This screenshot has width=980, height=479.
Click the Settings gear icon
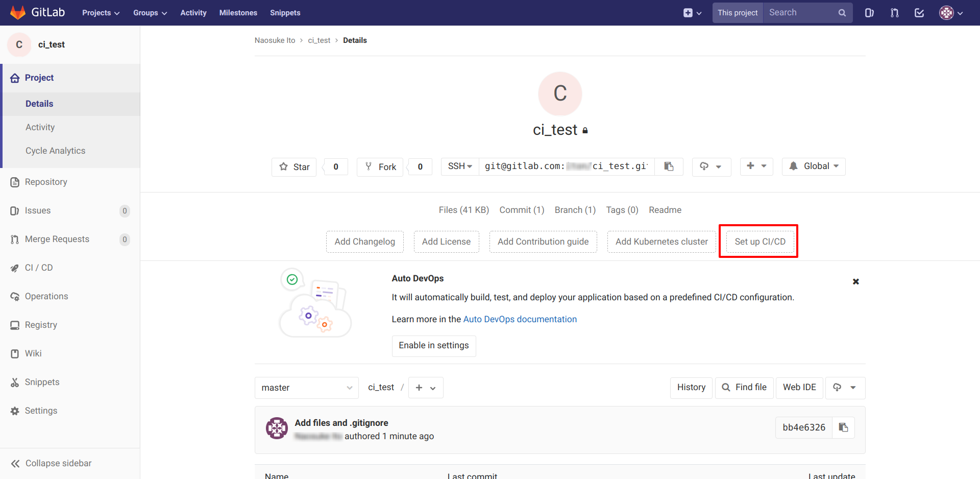(x=15, y=411)
